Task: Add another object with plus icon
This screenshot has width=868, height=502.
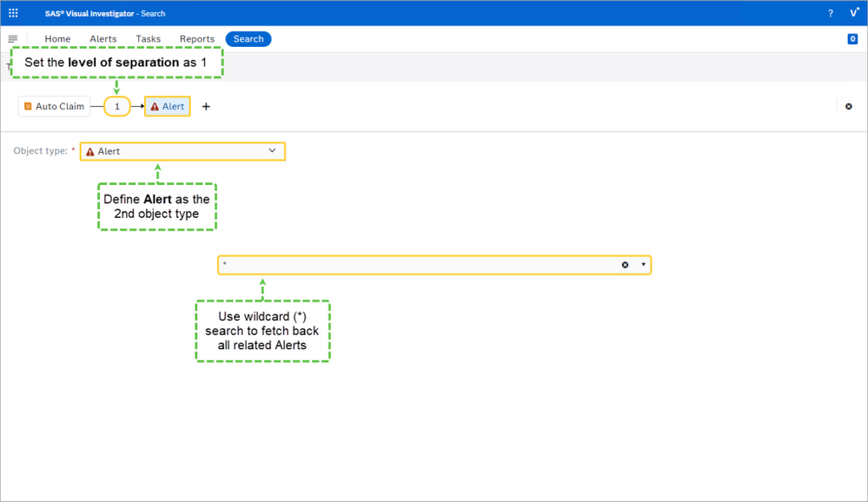Action: (x=206, y=106)
